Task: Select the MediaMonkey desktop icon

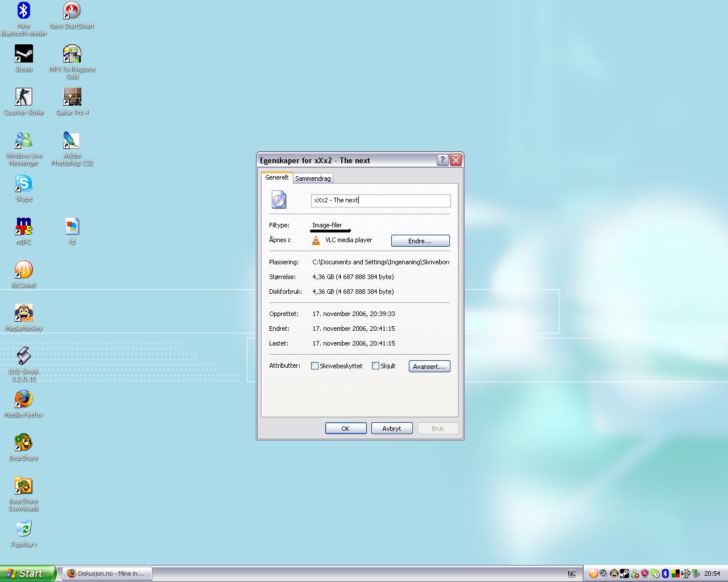Action: [x=23, y=313]
